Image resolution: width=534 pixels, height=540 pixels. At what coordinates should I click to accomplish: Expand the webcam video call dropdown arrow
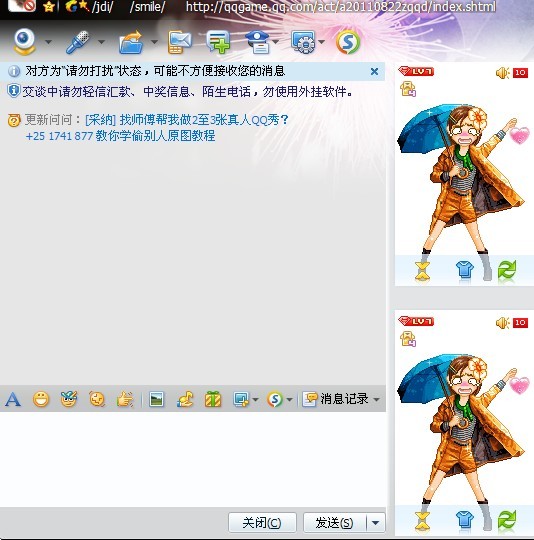(48, 42)
